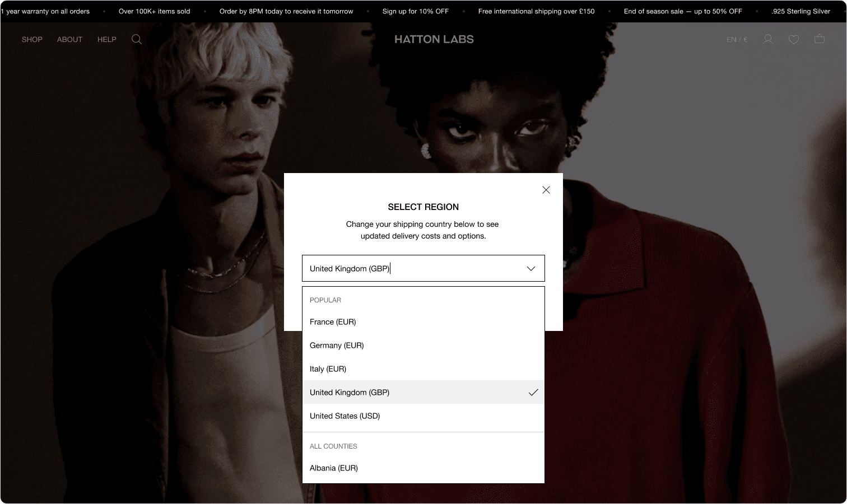This screenshot has width=847, height=504.
Task: Open the HELP menu
Action: tap(107, 39)
